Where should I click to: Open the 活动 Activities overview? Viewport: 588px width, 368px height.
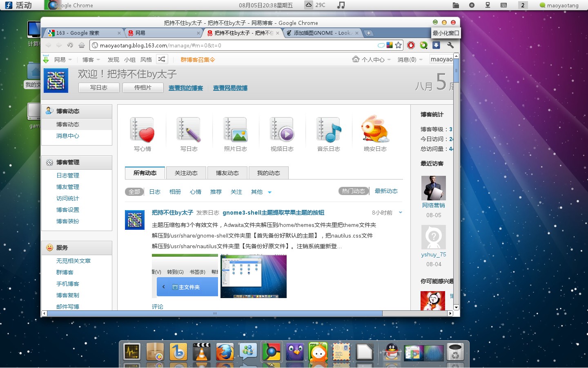click(18, 5)
